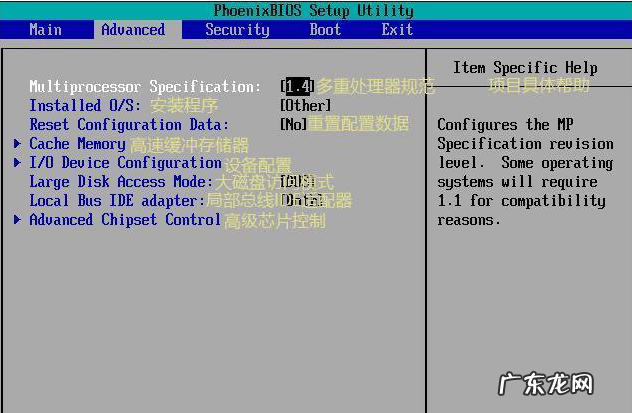Click the Item Specific Help heading

tap(525, 68)
